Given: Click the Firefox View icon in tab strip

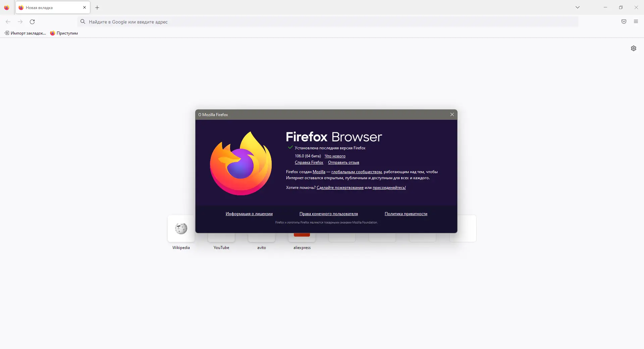Looking at the screenshot, I should (7, 8).
